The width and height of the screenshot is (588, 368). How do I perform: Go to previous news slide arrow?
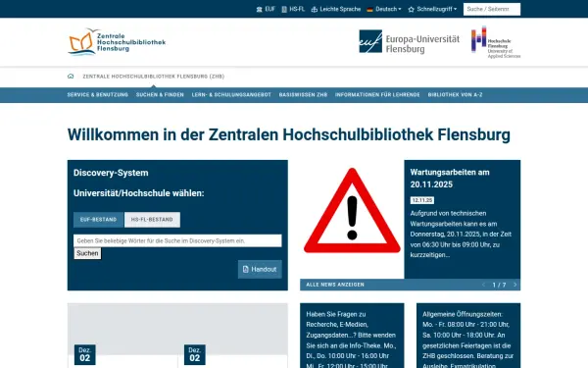point(483,285)
